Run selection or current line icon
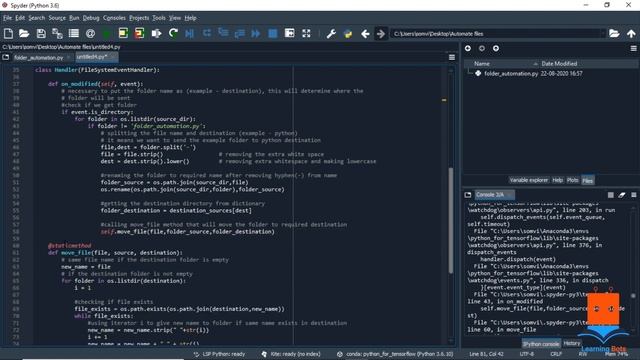 (156, 33)
